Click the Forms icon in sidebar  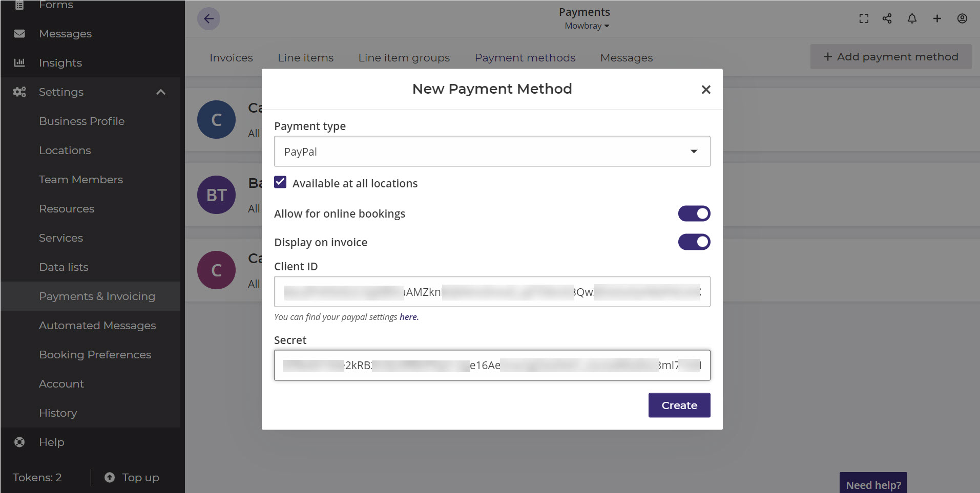tap(19, 5)
